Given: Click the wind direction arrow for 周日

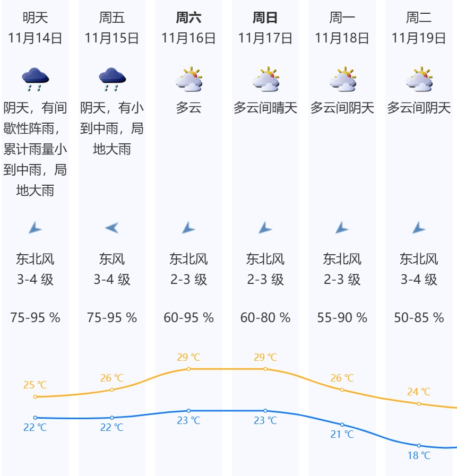Looking at the screenshot, I should 265,228.
